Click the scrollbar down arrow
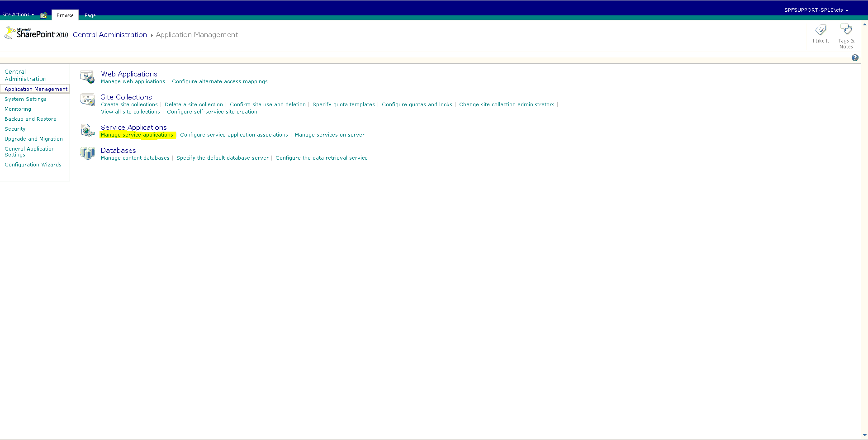This screenshot has width=868, height=440. (x=865, y=435)
